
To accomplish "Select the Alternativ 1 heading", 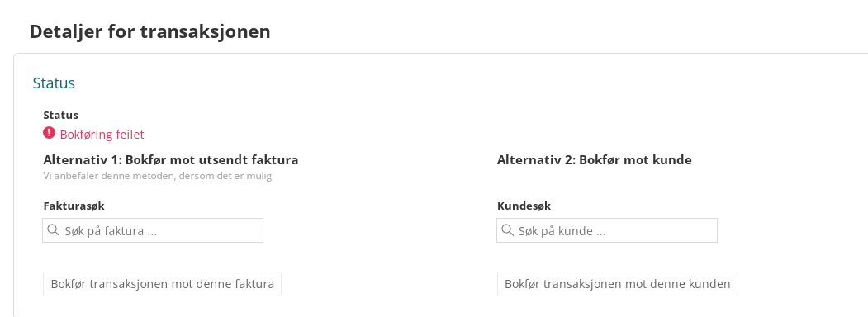I will pos(170,160).
